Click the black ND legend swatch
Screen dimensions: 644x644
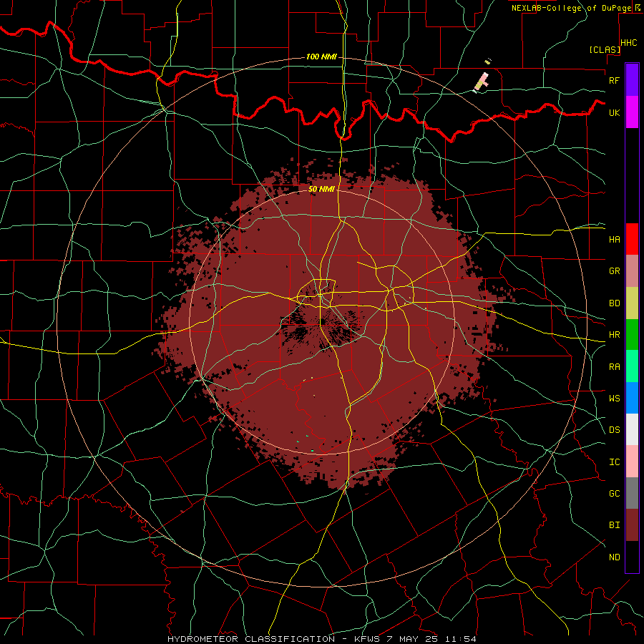tap(632, 557)
